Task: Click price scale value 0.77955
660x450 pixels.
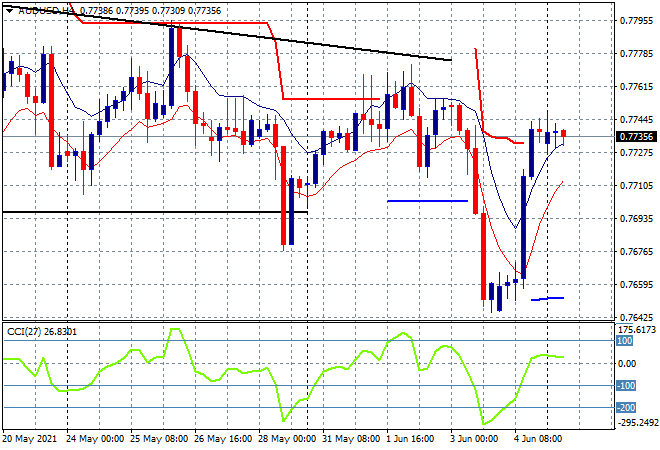Action: [x=636, y=20]
